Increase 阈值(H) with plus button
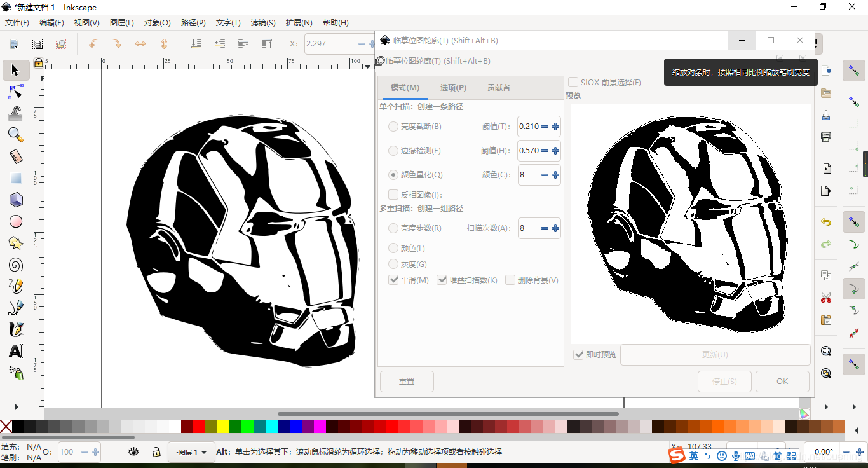The width and height of the screenshot is (868, 468). click(555, 151)
